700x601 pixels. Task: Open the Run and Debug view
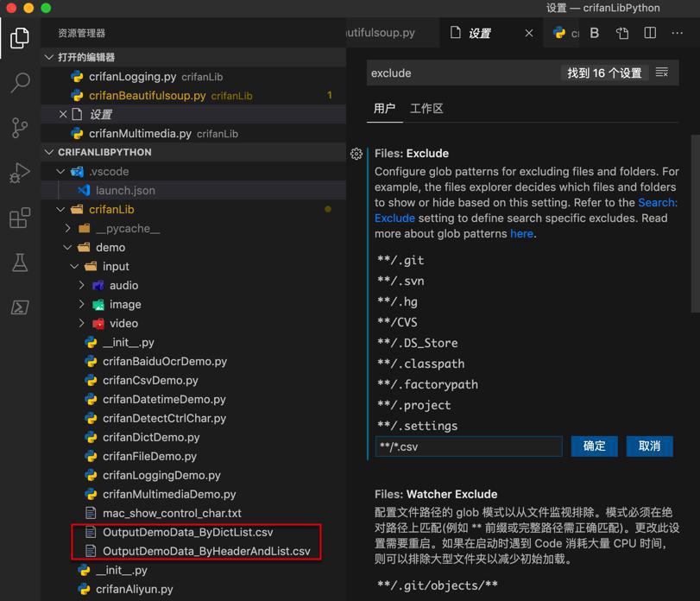pyautogui.click(x=20, y=173)
